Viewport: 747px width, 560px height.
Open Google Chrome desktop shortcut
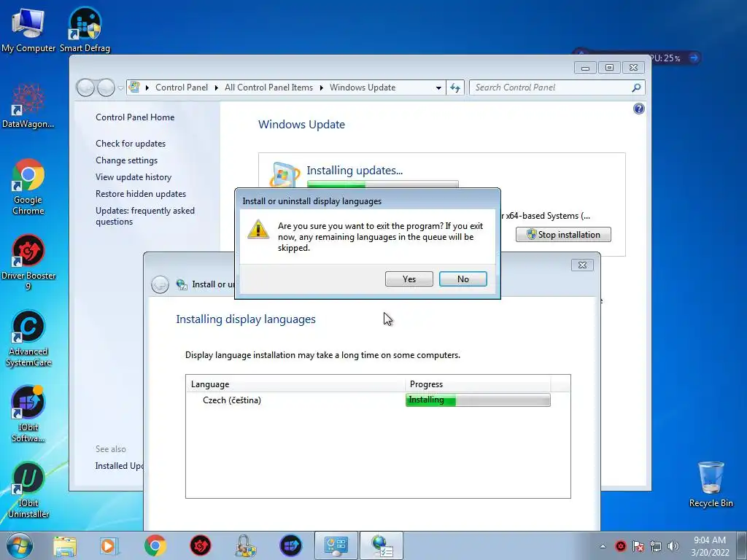pyautogui.click(x=28, y=187)
